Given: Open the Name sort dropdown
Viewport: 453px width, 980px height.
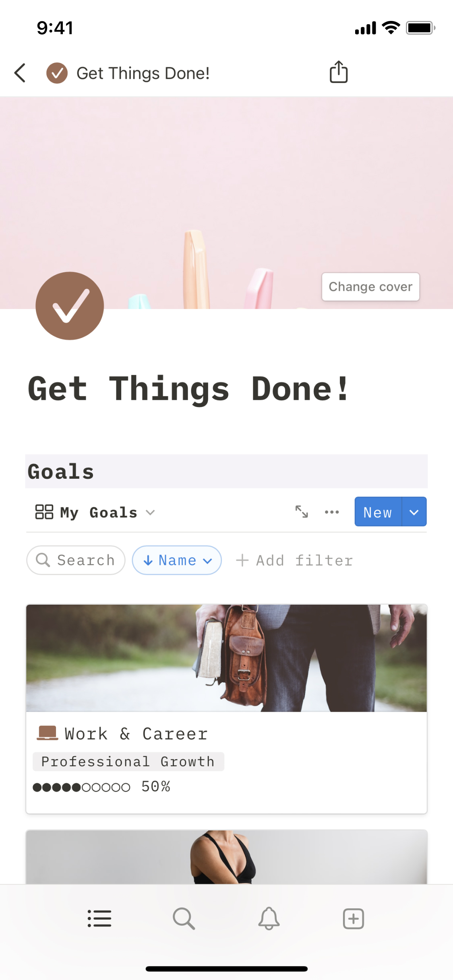Looking at the screenshot, I should [x=177, y=560].
